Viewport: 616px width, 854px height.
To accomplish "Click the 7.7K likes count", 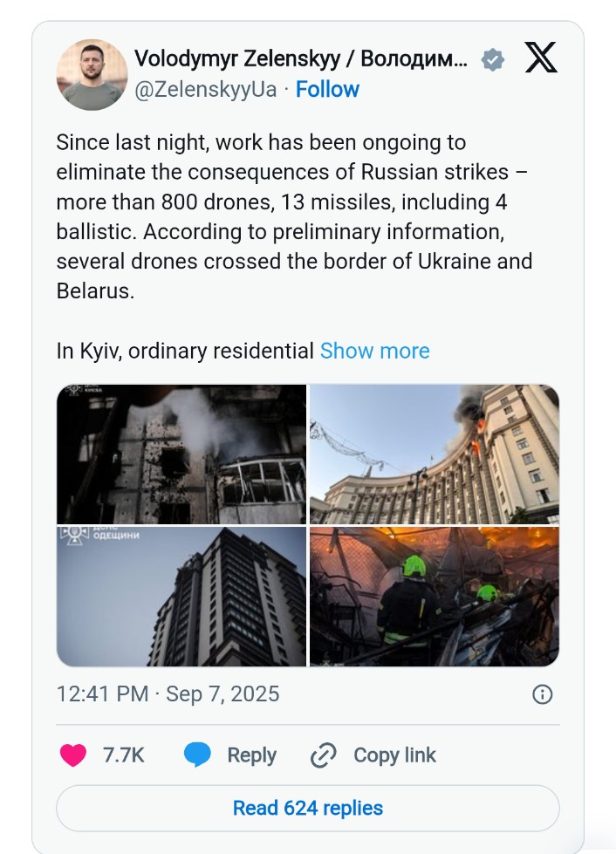I will point(124,755).
